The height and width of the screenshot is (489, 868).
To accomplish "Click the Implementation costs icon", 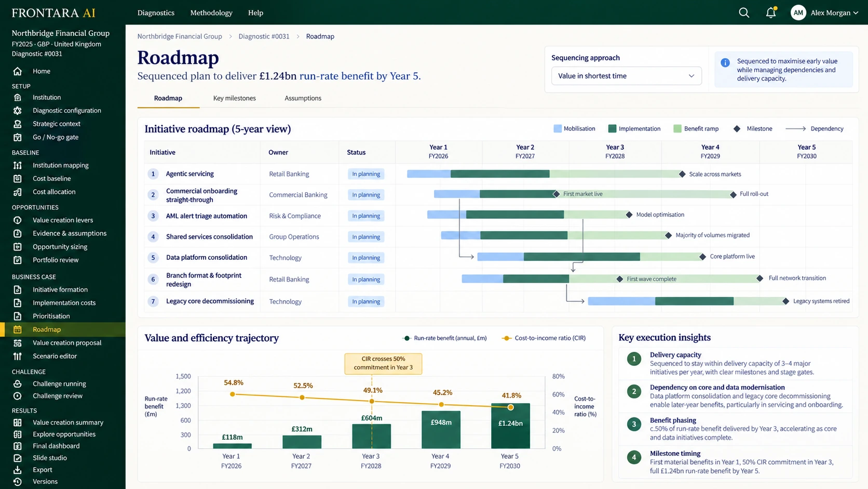I will [18, 303].
